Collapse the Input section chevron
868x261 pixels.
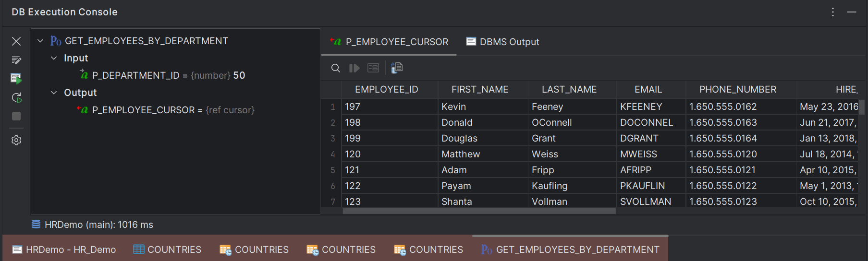click(54, 58)
